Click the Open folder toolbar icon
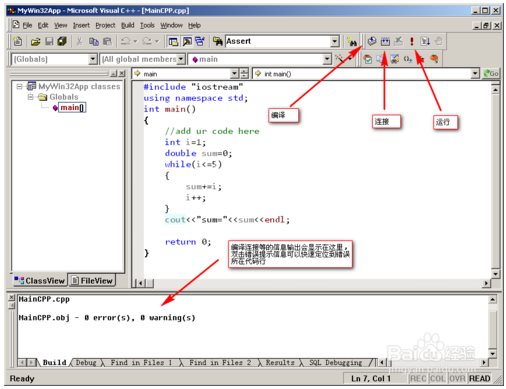 (35, 42)
